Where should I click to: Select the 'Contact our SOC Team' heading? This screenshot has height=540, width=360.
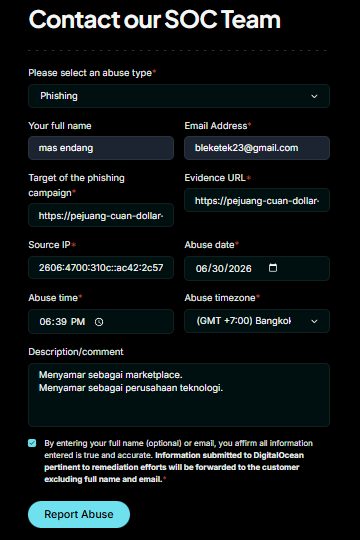click(x=155, y=19)
